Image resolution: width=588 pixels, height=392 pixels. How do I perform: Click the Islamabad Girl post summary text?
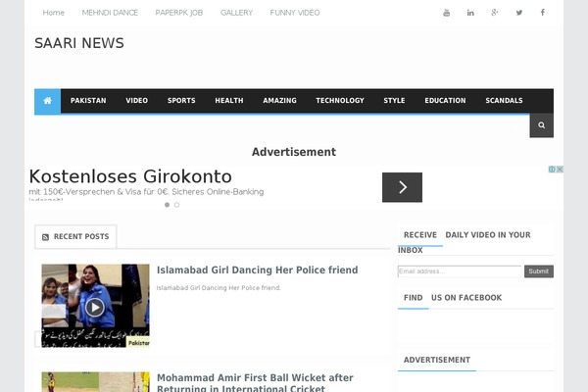(219, 288)
